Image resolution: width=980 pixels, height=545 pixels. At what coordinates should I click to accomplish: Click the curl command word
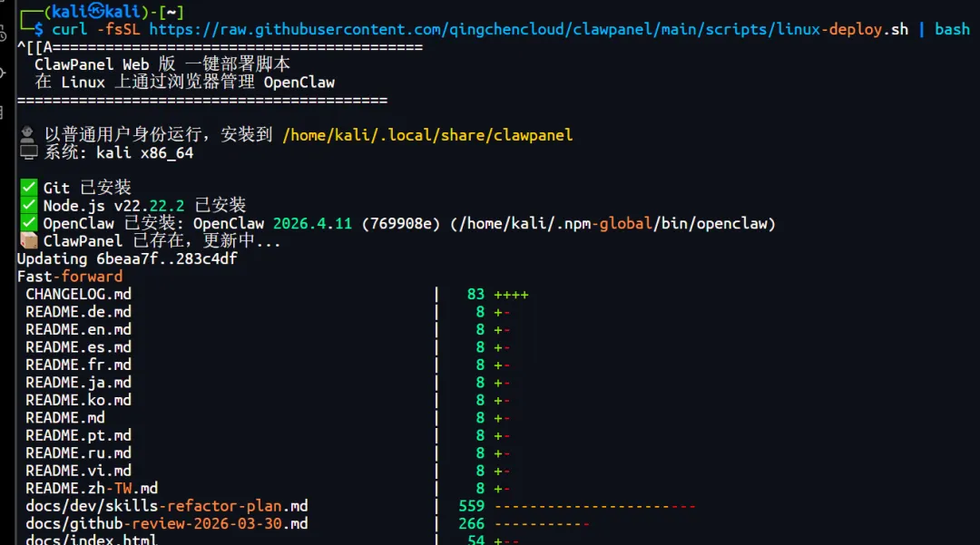(x=69, y=29)
